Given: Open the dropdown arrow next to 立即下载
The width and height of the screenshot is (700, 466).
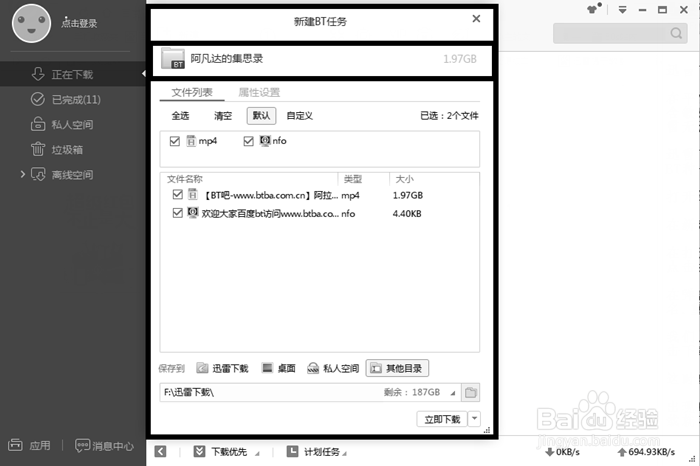Looking at the screenshot, I should click(x=475, y=419).
